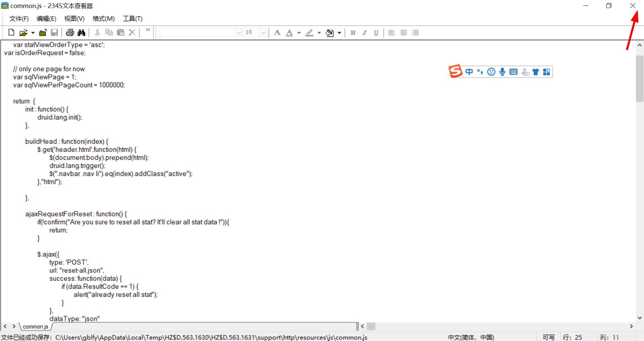
Task: Toggle Chinese/English mode 中 in Sogou bar
Action: pos(469,71)
